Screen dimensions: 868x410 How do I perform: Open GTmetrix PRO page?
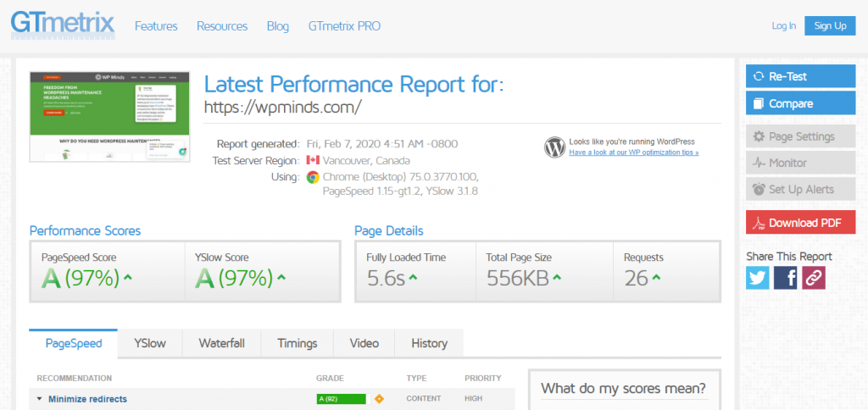point(344,26)
